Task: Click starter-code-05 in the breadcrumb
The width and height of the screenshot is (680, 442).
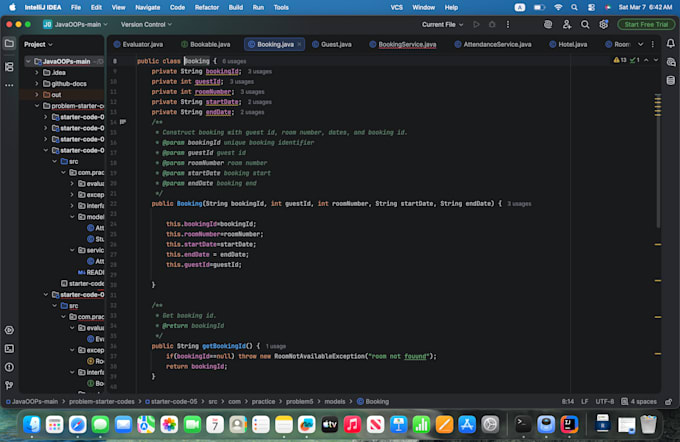Action: 174,402
